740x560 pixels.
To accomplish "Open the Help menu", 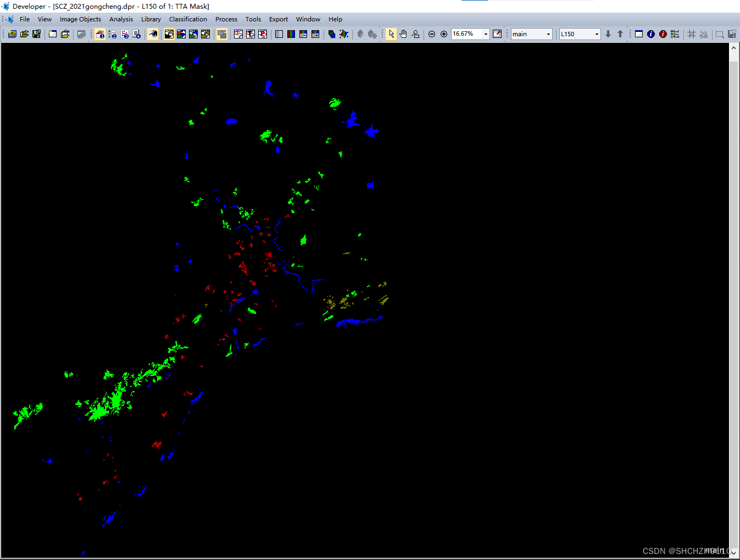I will pos(335,19).
